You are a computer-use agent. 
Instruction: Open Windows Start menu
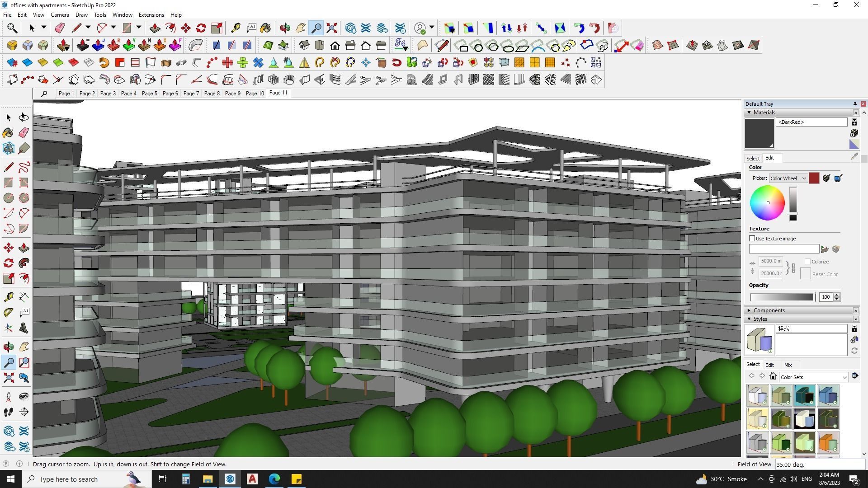click(x=11, y=479)
